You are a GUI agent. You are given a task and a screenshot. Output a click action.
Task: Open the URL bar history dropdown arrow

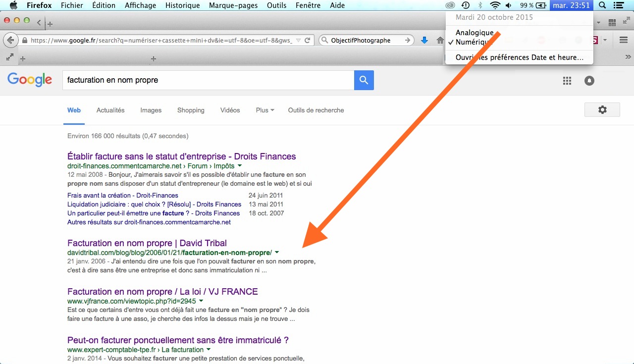coord(298,41)
